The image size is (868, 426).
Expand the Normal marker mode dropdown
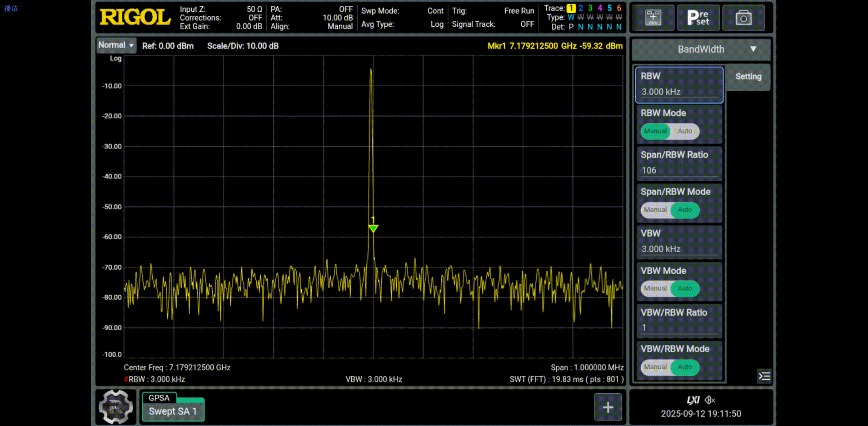(x=116, y=45)
